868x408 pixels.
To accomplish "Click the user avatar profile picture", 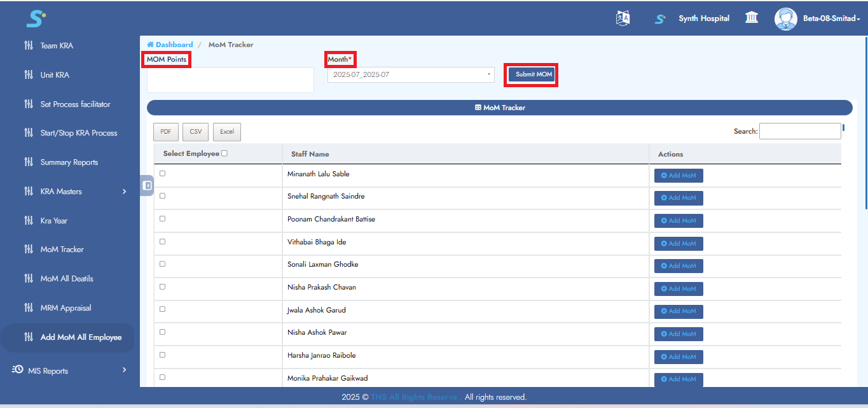I will (x=785, y=18).
